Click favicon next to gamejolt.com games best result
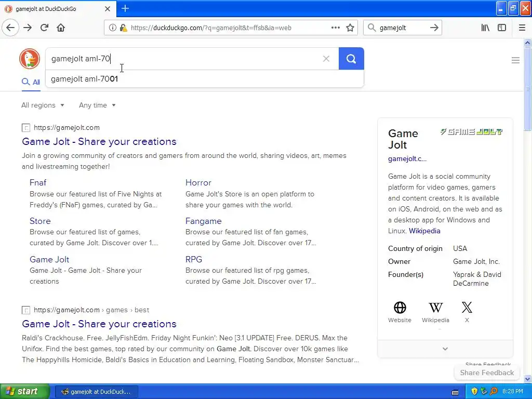Viewport: 532px width, 399px height. (26, 310)
